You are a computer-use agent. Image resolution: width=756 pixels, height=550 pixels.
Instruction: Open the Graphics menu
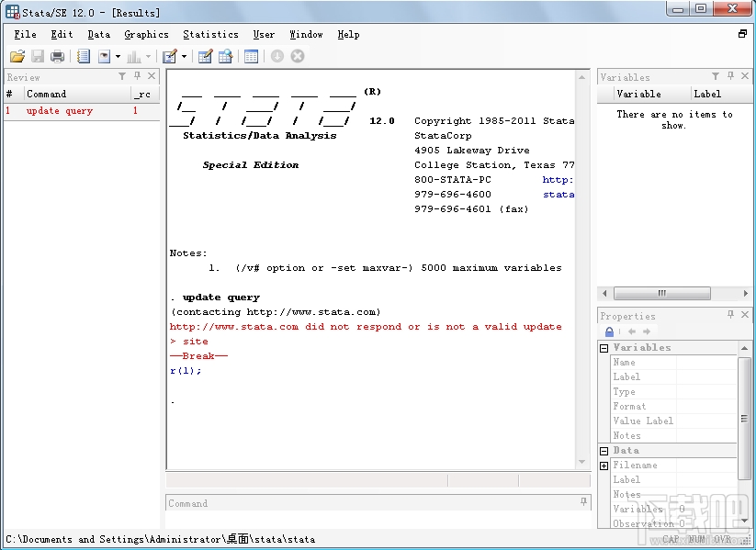146,34
